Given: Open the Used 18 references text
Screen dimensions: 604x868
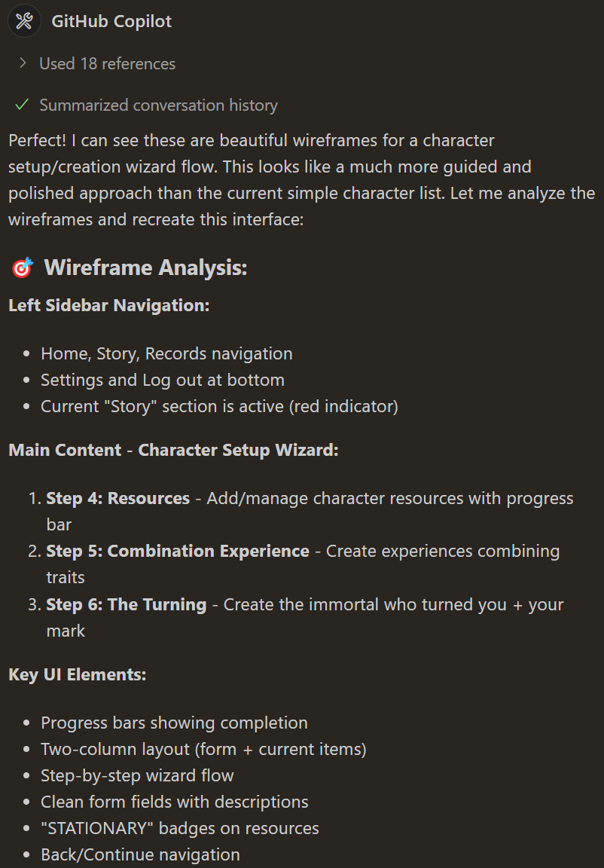Looking at the screenshot, I should (107, 63).
